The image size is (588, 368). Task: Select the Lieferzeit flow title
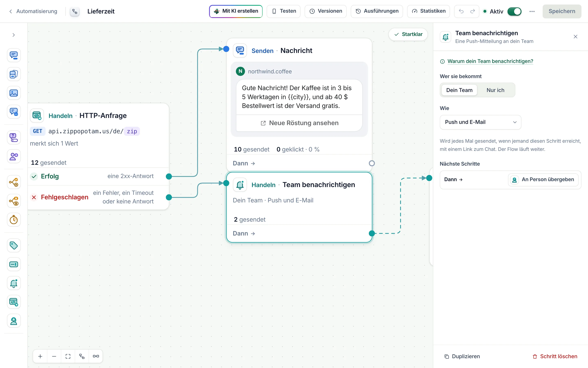(x=101, y=11)
